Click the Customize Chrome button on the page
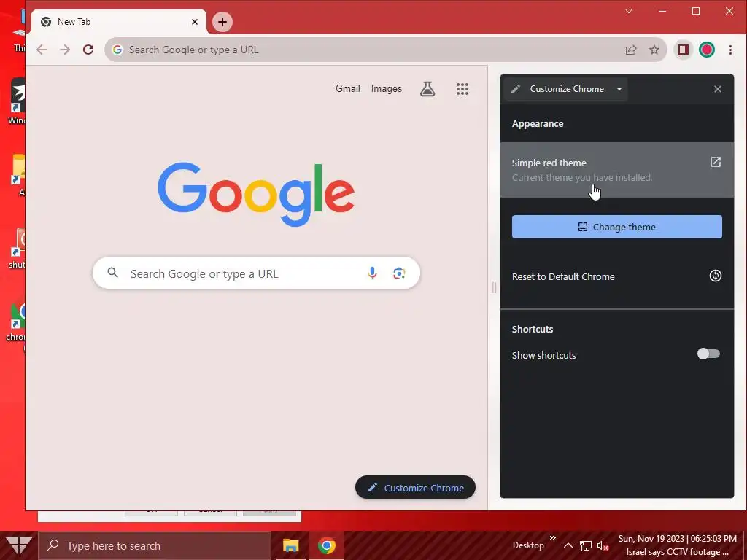Image resolution: width=747 pixels, height=560 pixels. (415, 488)
